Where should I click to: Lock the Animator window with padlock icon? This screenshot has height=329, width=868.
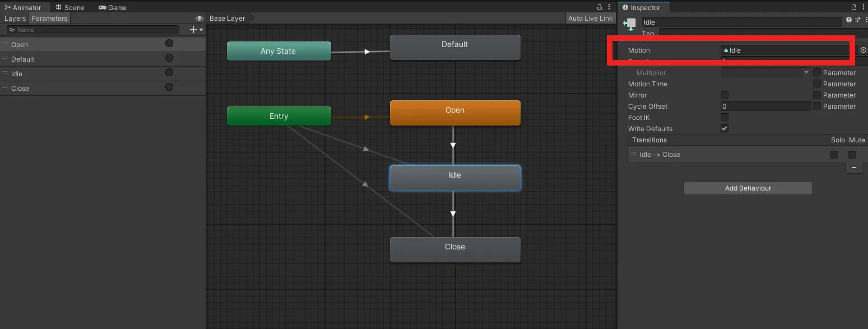(600, 7)
